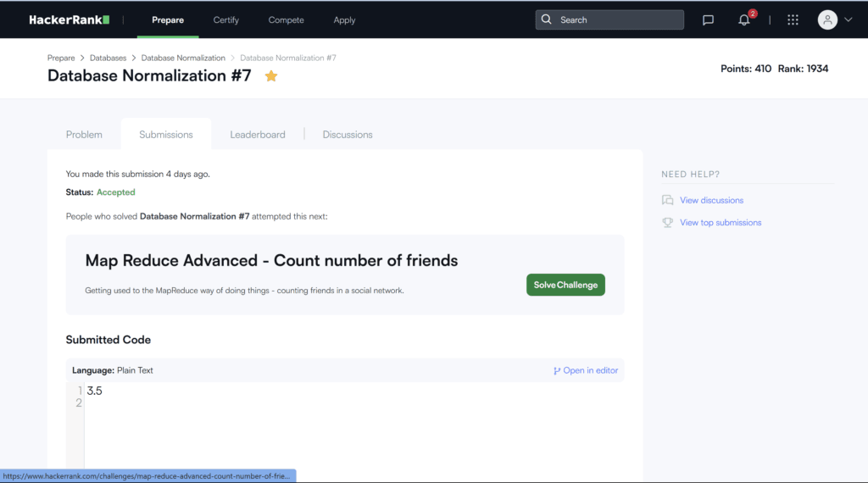This screenshot has height=483, width=868.
Task: Go to Databases breadcrumb link
Action: tap(108, 58)
